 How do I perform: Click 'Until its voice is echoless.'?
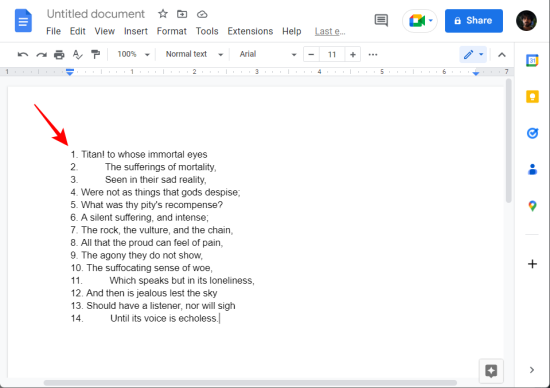165,319
